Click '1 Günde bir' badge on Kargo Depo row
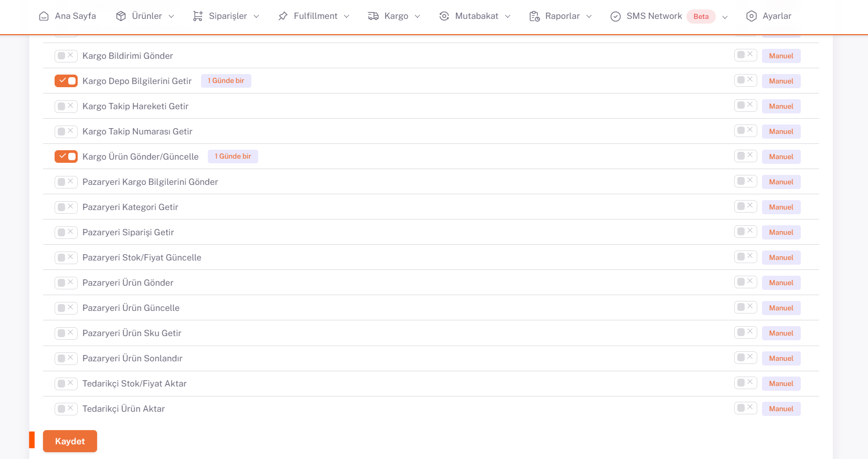Screen dimensions: 868x459 (x=226, y=81)
